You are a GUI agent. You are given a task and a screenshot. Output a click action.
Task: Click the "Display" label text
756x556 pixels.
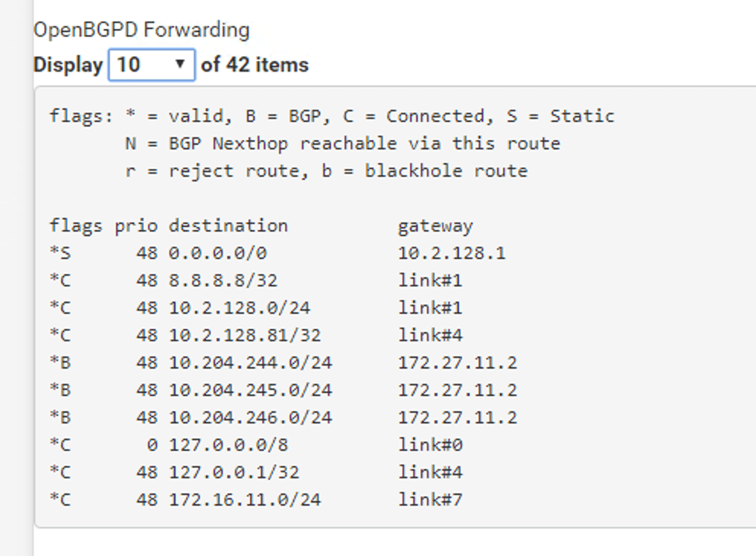68,65
